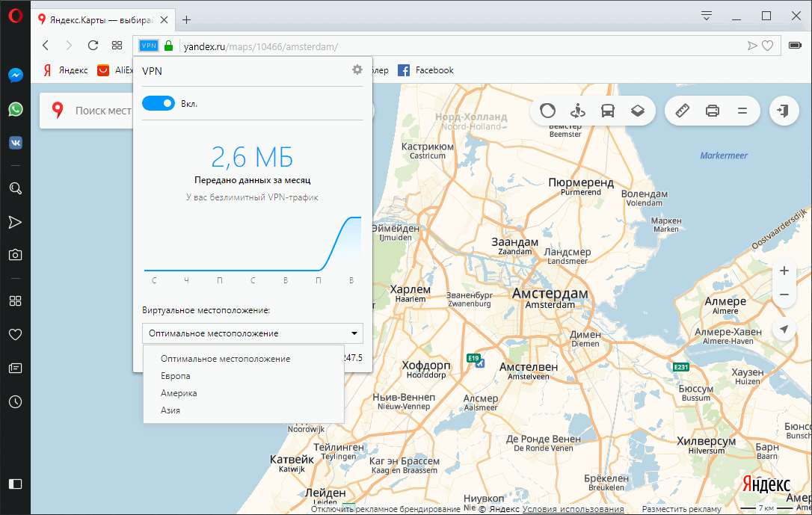
Task: Turn off the VPN switch
Action: coord(159,103)
